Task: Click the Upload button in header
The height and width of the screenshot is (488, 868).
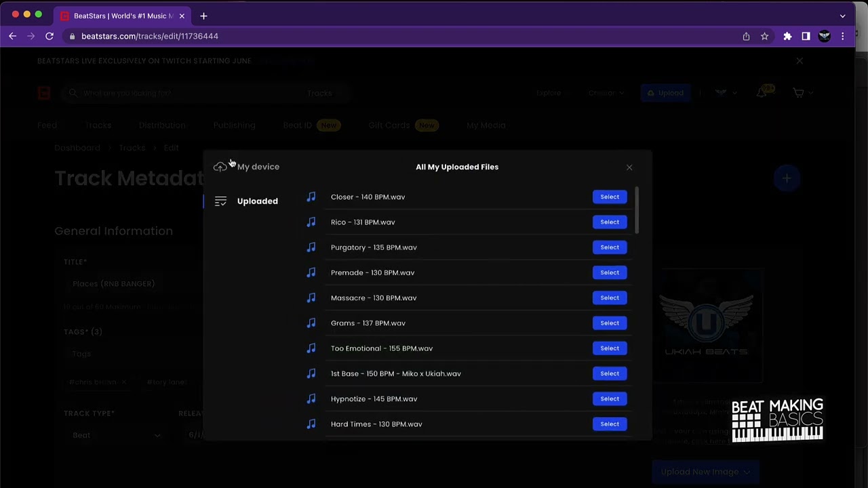Action: (665, 93)
